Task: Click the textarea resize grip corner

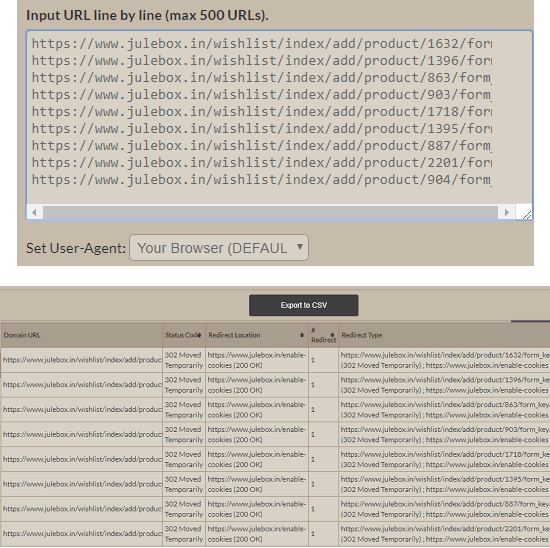Action: coord(526,215)
